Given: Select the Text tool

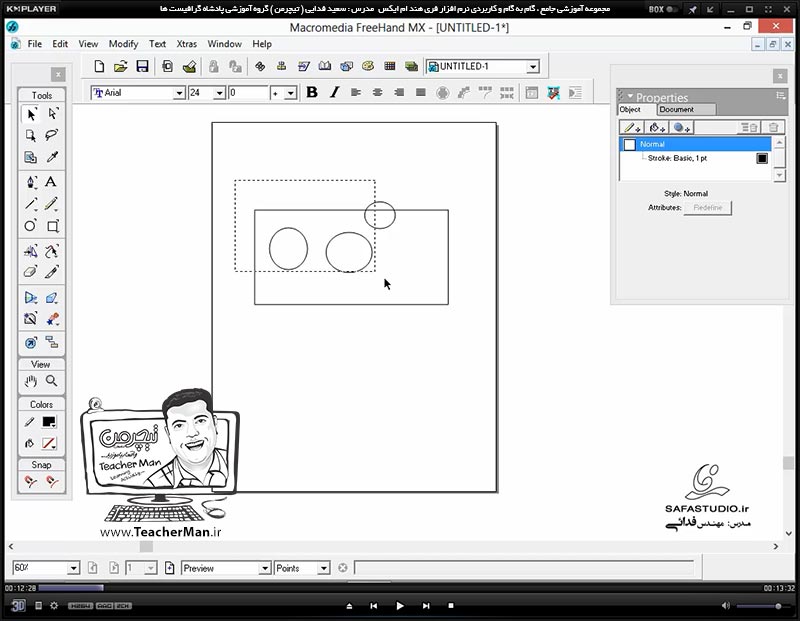Looking at the screenshot, I should 51,182.
